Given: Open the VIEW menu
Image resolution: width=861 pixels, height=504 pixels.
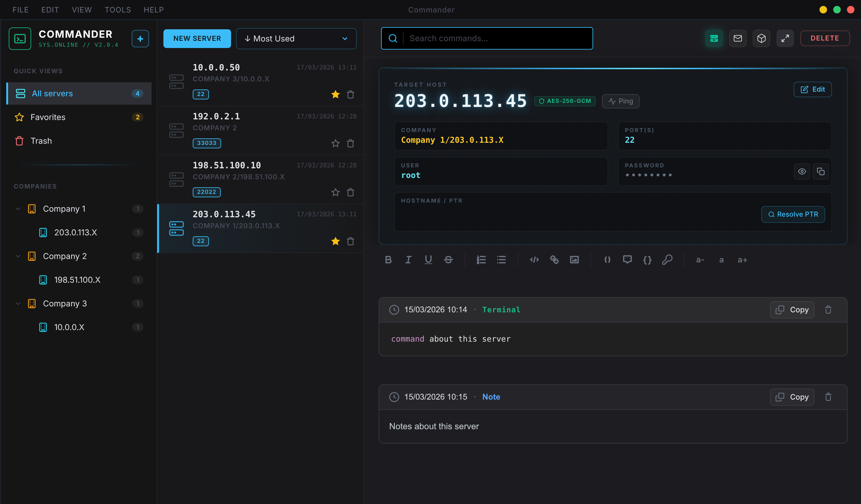Looking at the screenshot, I should (x=82, y=10).
